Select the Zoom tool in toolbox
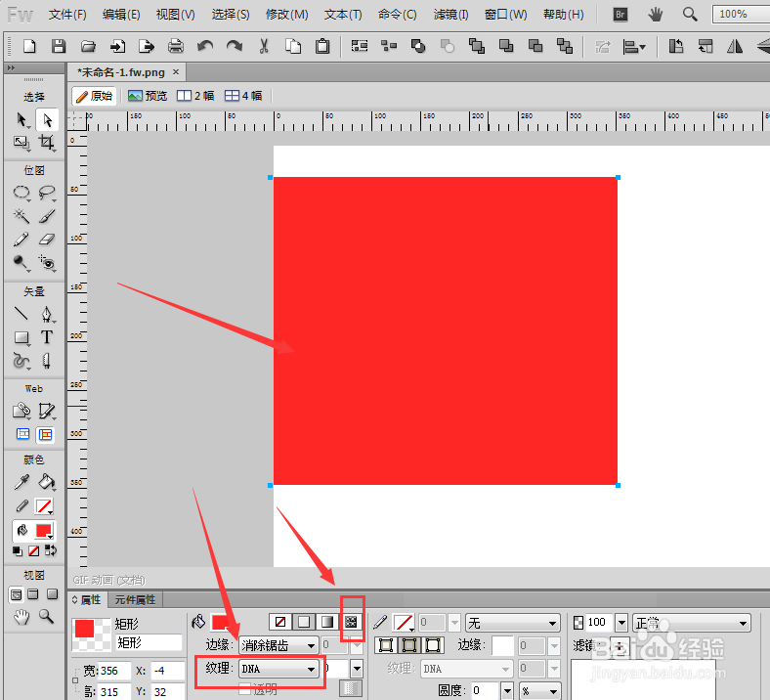This screenshot has height=700, width=770. (47, 617)
